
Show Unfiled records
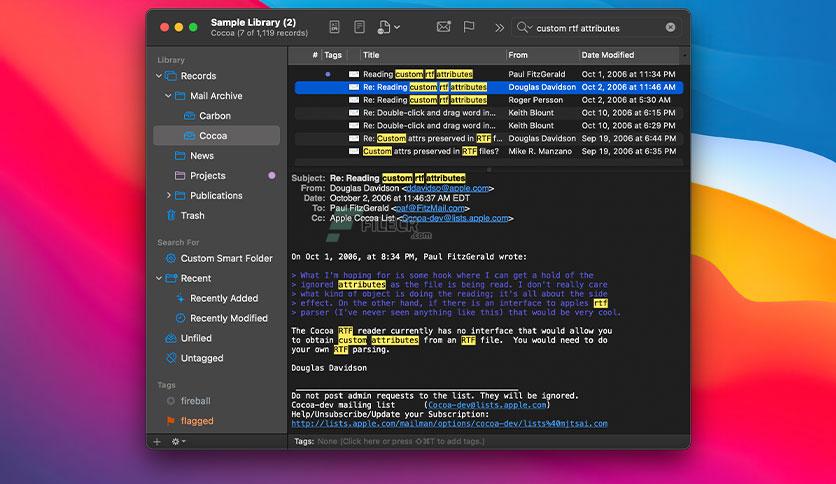tap(196, 338)
